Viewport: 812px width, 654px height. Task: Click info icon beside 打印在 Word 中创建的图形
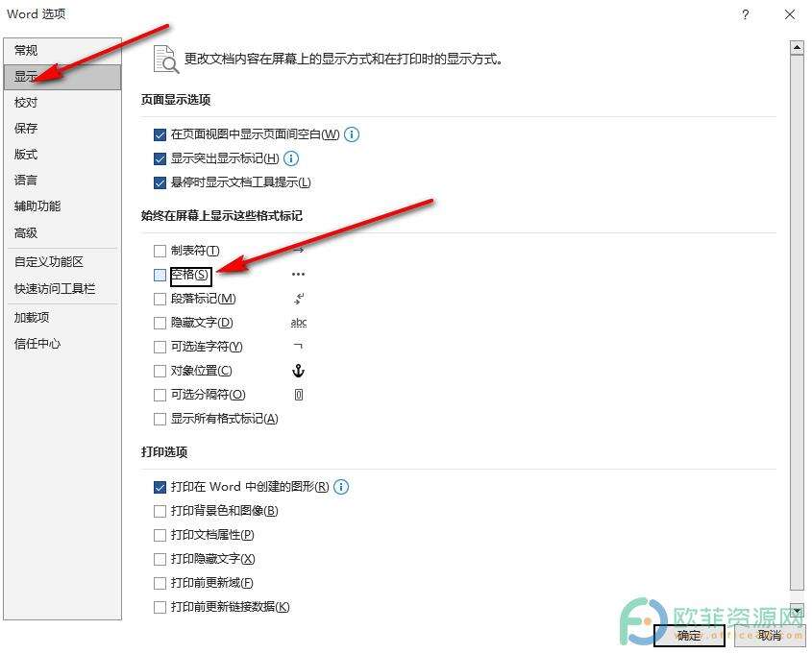coord(341,486)
